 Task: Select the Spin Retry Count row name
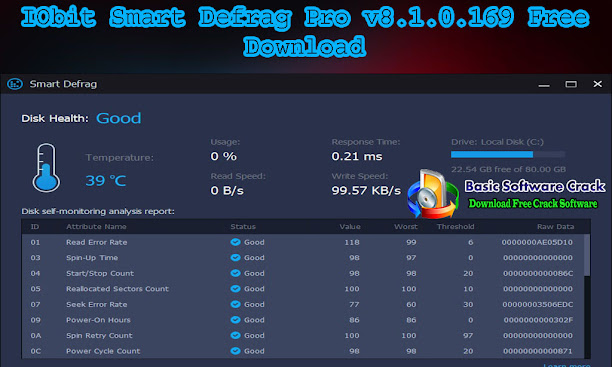pyautogui.click(x=99, y=335)
